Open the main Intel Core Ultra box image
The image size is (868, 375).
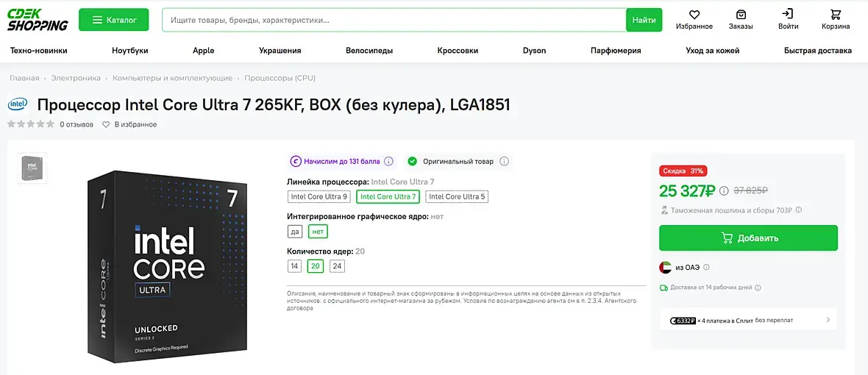coord(167,267)
